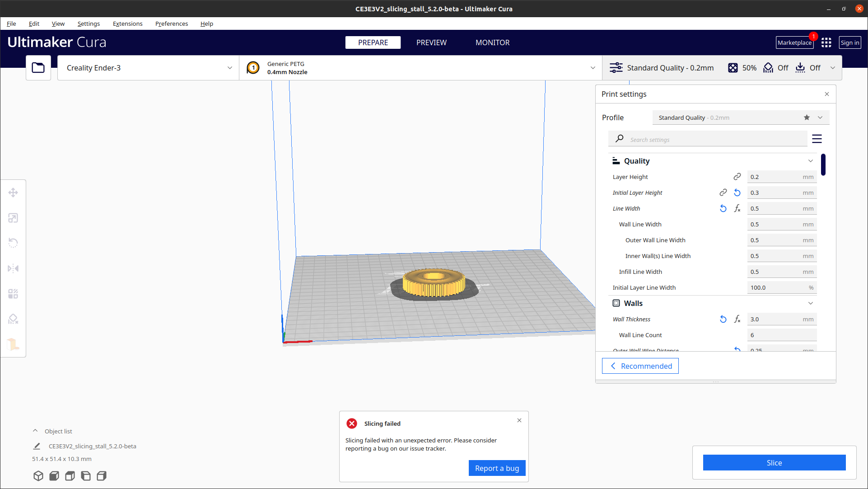Select the Rotate tool
The height and width of the screenshot is (489, 868).
13,243
